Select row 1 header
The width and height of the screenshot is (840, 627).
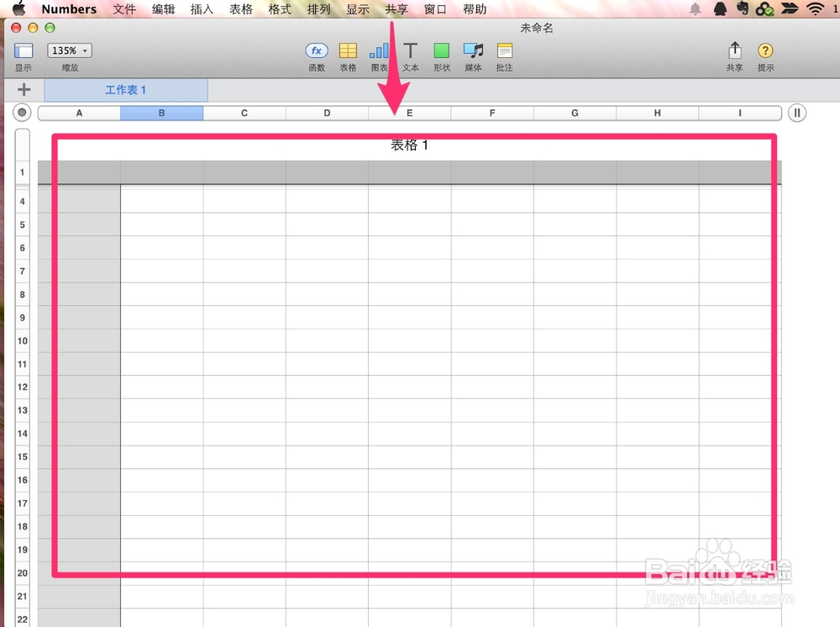pyautogui.click(x=22, y=172)
